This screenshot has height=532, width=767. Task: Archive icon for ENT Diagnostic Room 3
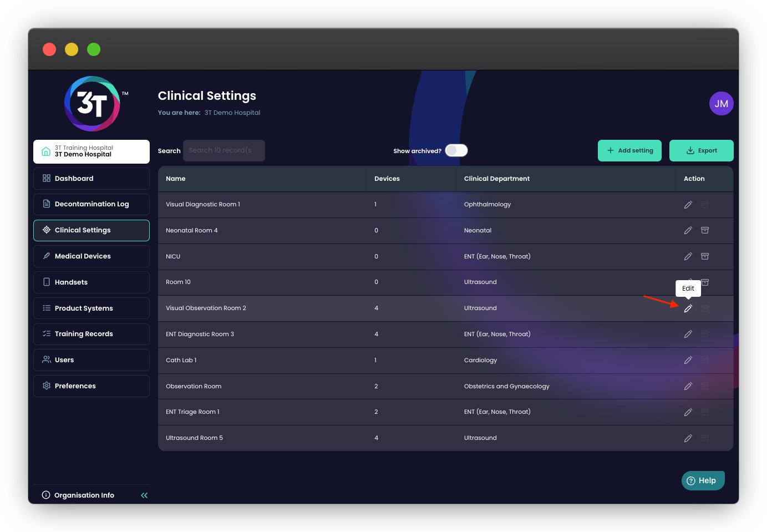coord(705,334)
